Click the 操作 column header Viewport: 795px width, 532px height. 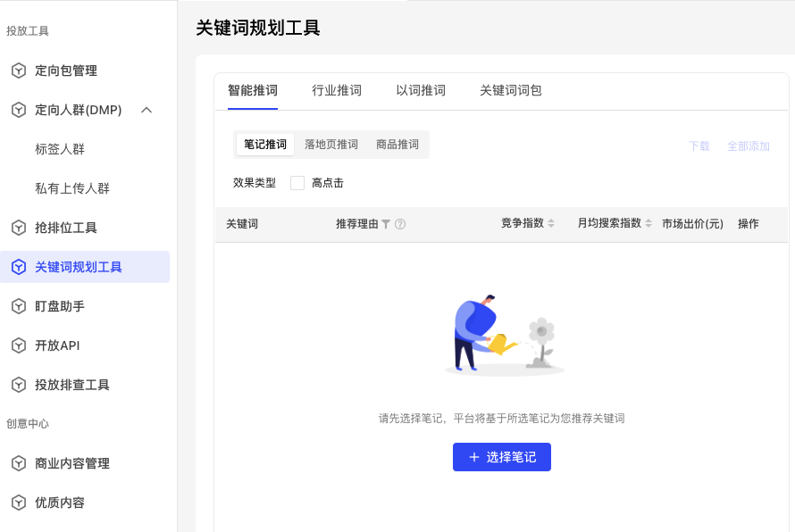(749, 224)
